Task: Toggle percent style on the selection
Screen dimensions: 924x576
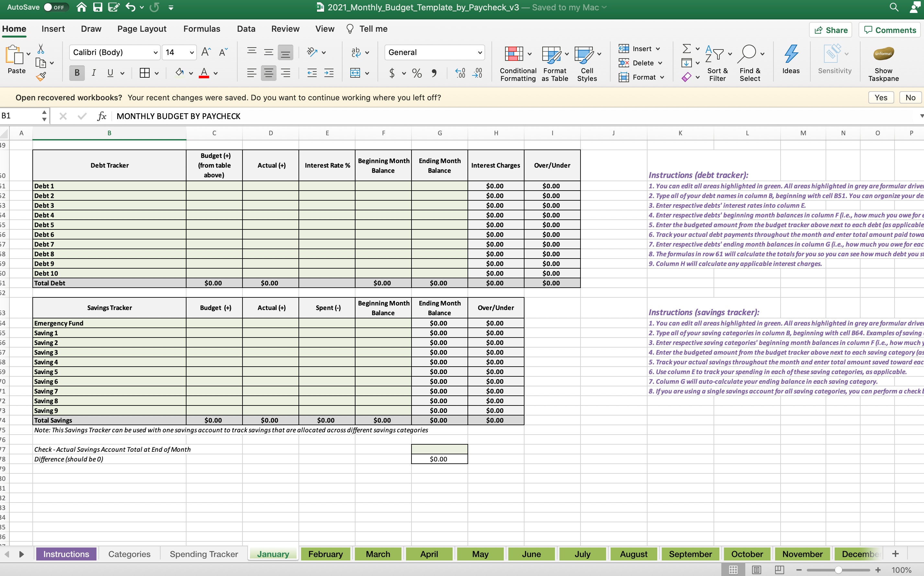Action: click(416, 73)
